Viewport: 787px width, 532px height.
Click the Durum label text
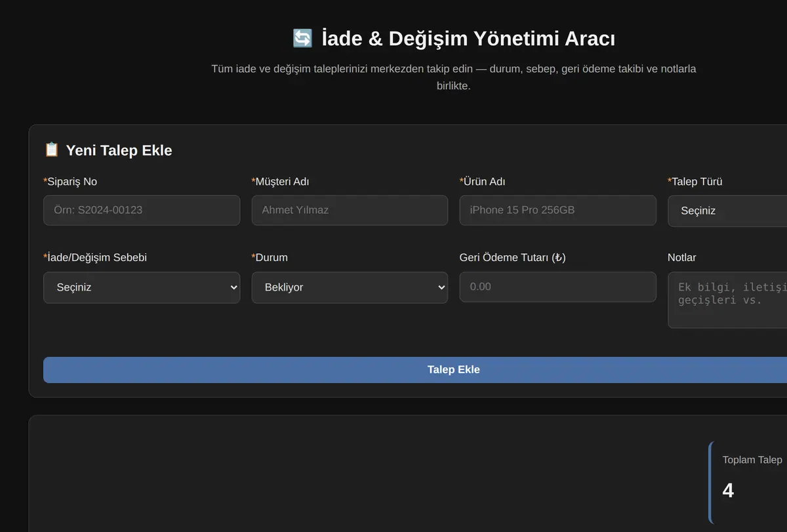[270, 258]
